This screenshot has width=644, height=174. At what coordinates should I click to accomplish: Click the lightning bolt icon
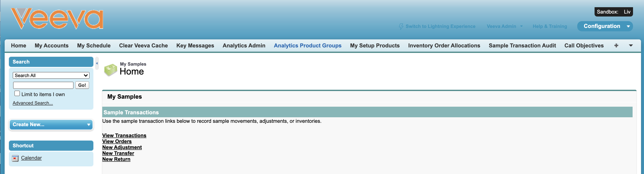tap(401, 26)
